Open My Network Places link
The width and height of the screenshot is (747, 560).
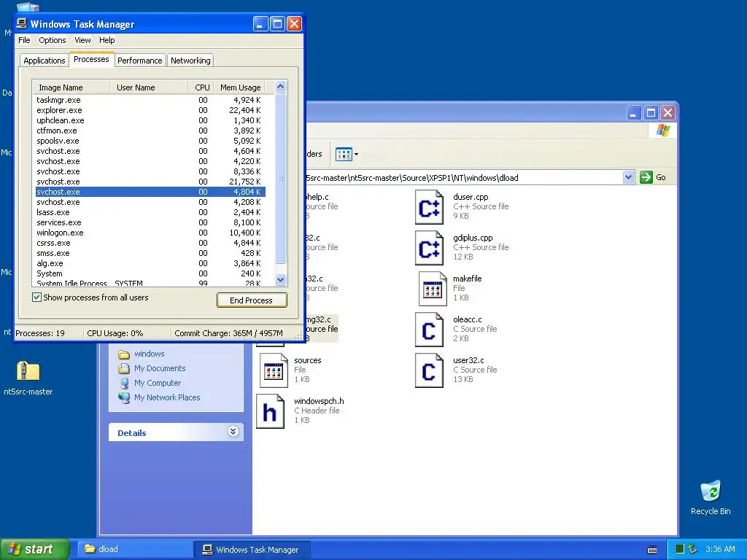tap(167, 397)
